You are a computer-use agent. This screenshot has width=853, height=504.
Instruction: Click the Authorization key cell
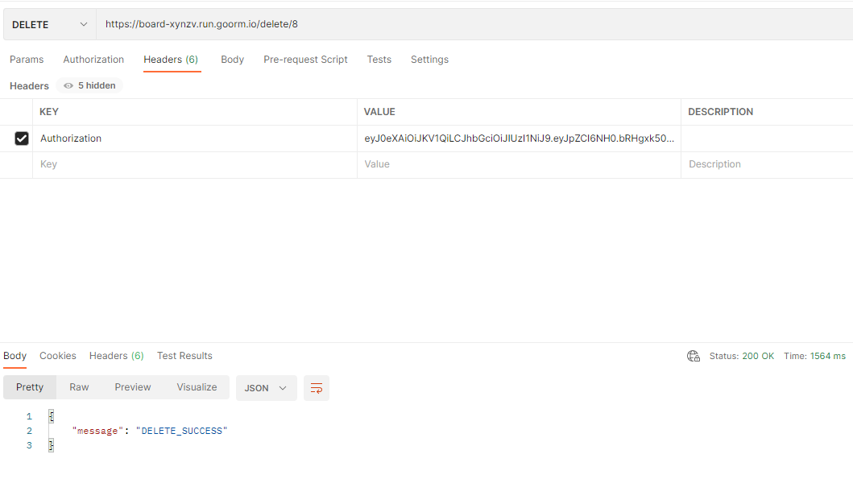(195, 138)
